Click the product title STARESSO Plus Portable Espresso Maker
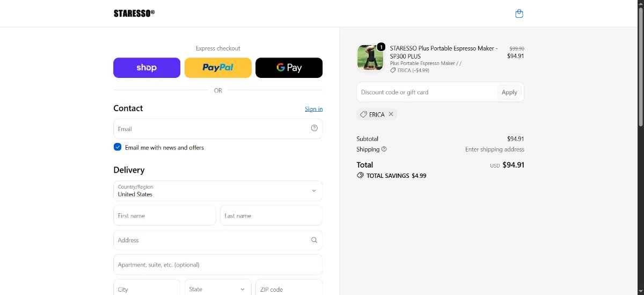The image size is (644, 295). (444, 52)
